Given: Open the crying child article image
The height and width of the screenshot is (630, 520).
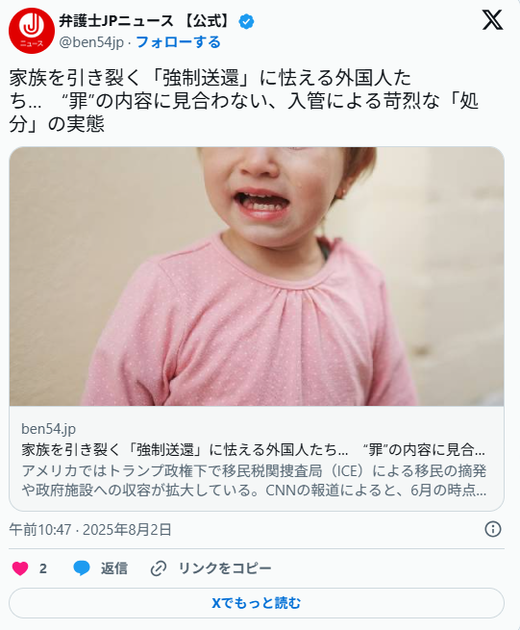Looking at the screenshot, I should coord(257,276).
